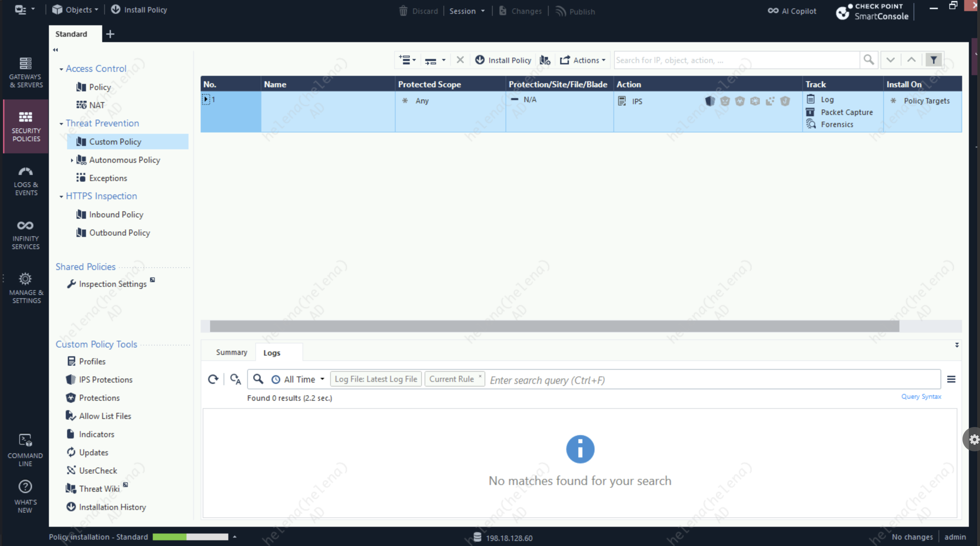
Task: Open the Query Syntax link
Action: [x=921, y=397]
